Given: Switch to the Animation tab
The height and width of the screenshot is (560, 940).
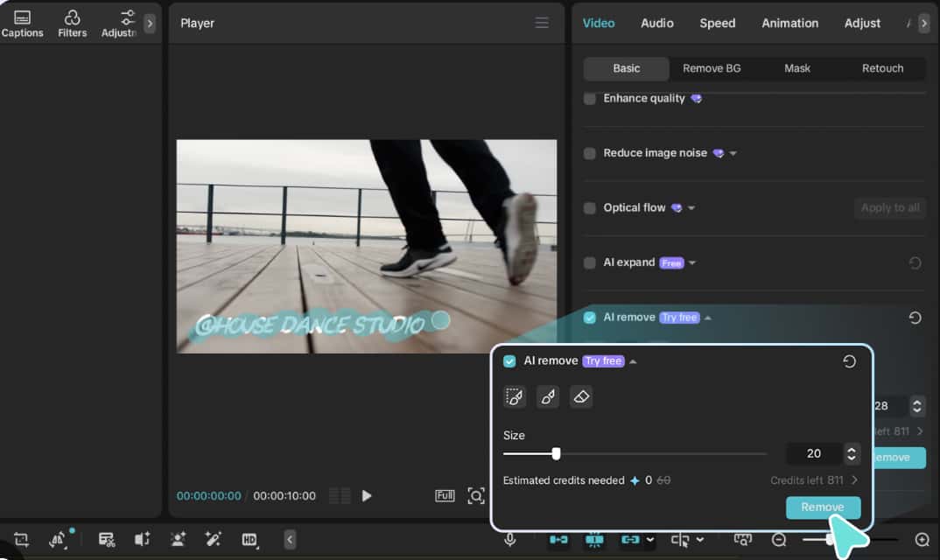Looking at the screenshot, I should (789, 24).
